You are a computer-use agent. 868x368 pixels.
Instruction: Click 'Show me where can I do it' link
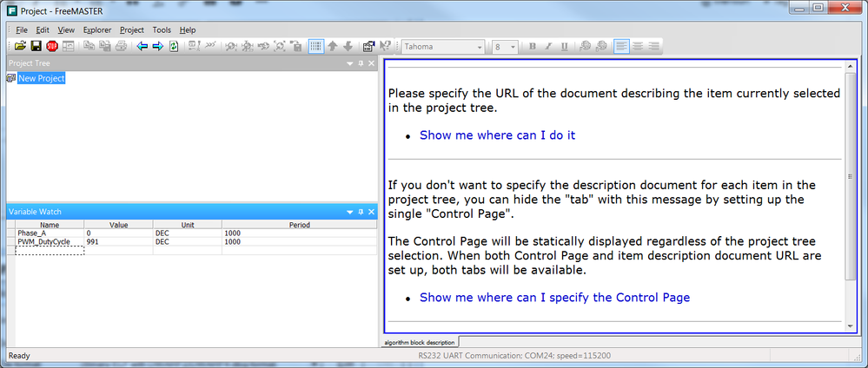click(497, 135)
